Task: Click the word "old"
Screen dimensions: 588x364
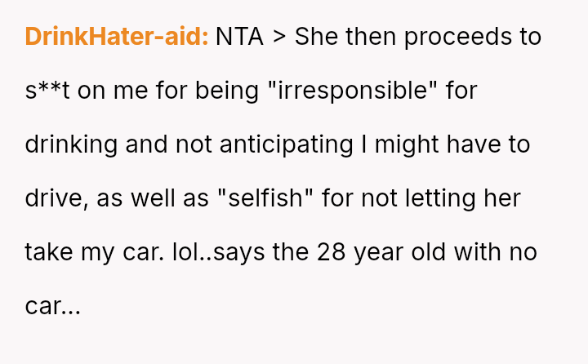Action: click(x=429, y=252)
